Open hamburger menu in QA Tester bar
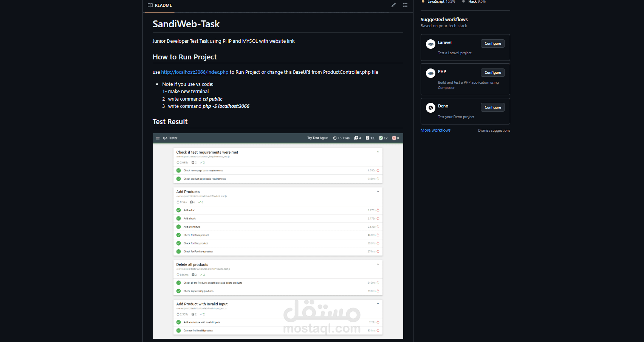Image resolution: width=644 pixels, height=342 pixels. pyautogui.click(x=158, y=138)
